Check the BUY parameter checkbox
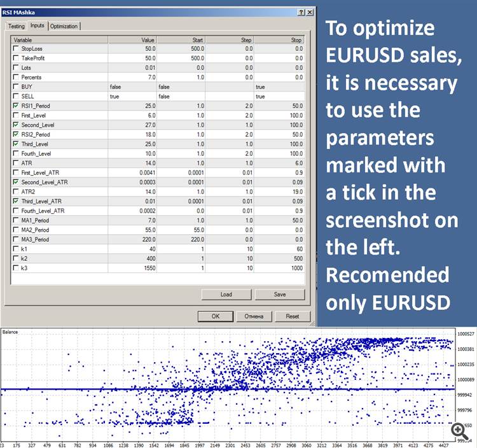 (16, 87)
